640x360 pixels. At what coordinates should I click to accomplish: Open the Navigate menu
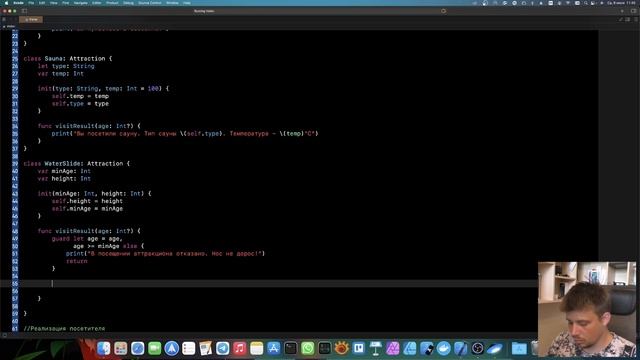[x=81, y=3]
